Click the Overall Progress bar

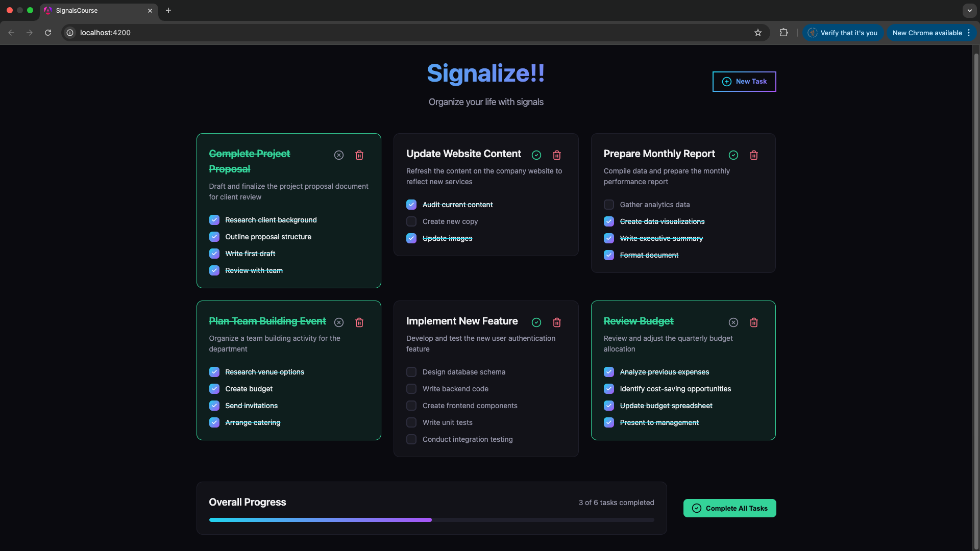[431, 520]
